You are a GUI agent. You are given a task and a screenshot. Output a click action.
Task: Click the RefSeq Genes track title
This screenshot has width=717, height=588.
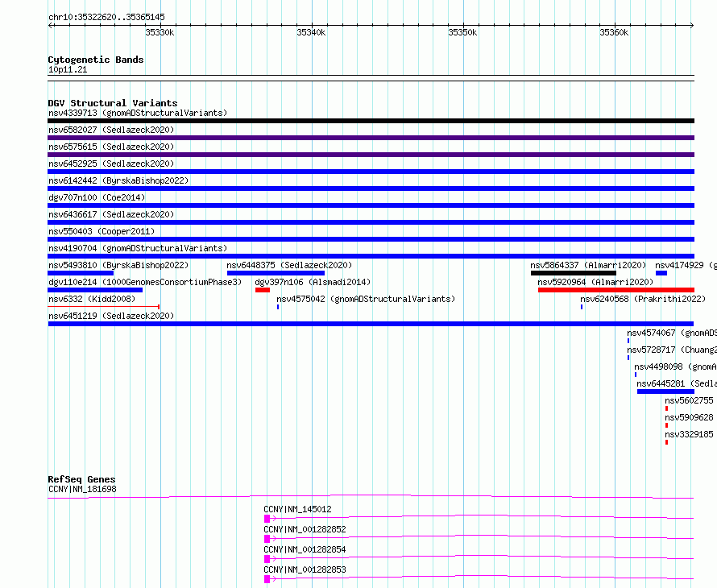(x=81, y=479)
